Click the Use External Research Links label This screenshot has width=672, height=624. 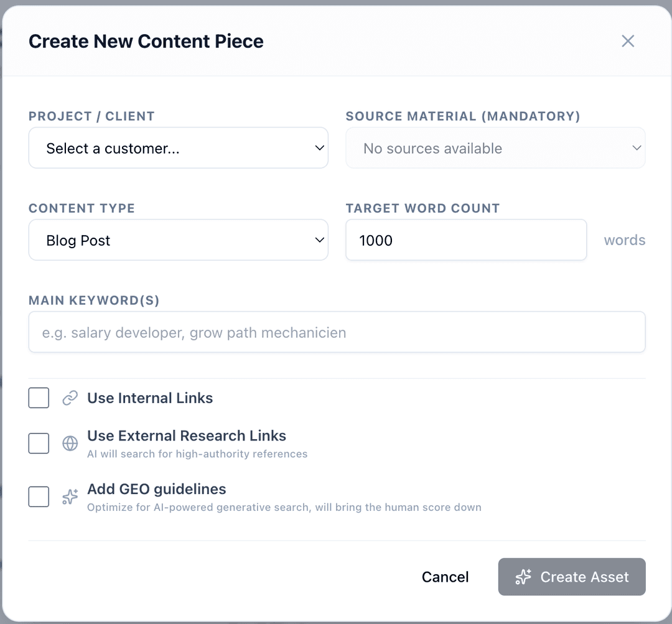(x=187, y=435)
